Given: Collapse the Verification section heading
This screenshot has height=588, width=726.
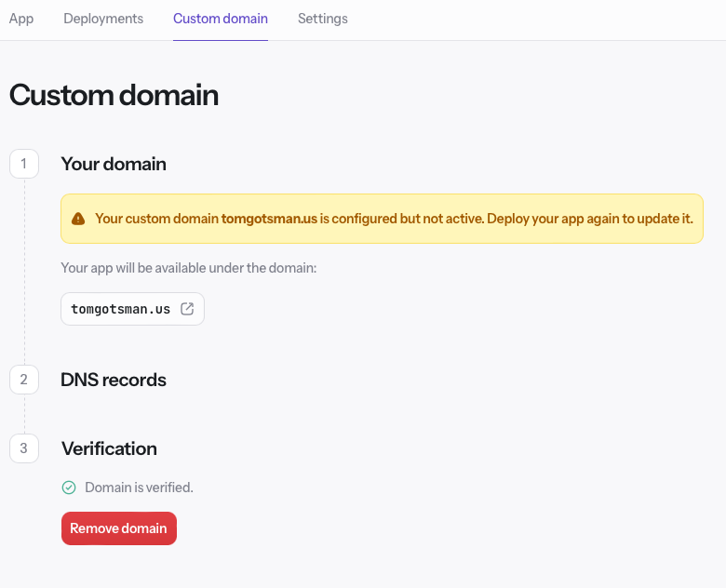Looking at the screenshot, I should (109, 448).
